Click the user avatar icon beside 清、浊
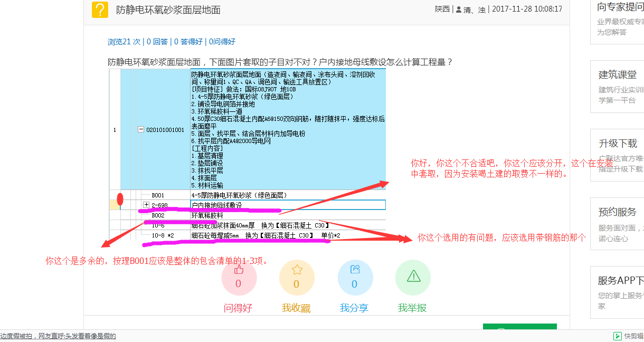Viewport: 644px width, 342px height. point(459,9)
